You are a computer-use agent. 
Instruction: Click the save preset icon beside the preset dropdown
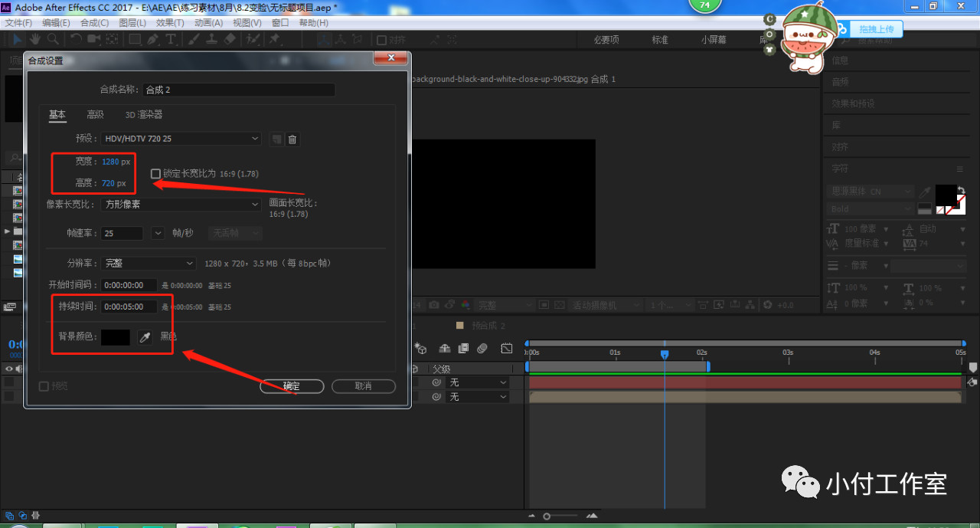(x=276, y=139)
